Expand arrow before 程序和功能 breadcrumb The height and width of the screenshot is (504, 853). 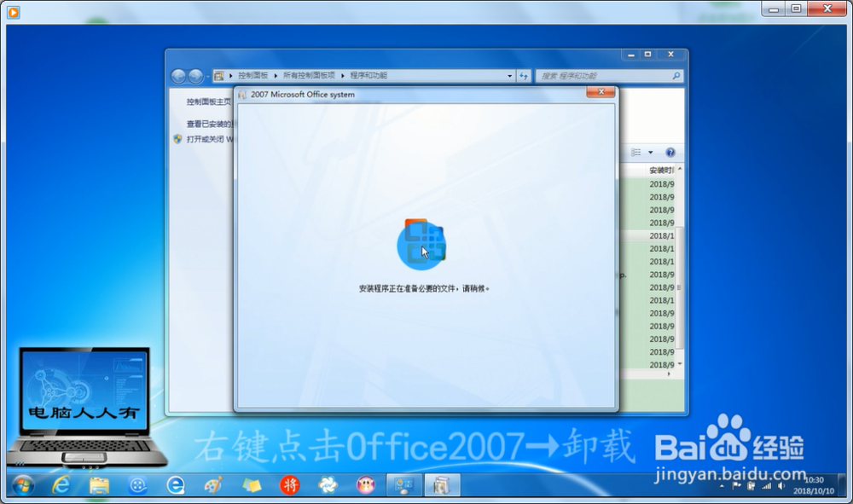[x=343, y=76]
